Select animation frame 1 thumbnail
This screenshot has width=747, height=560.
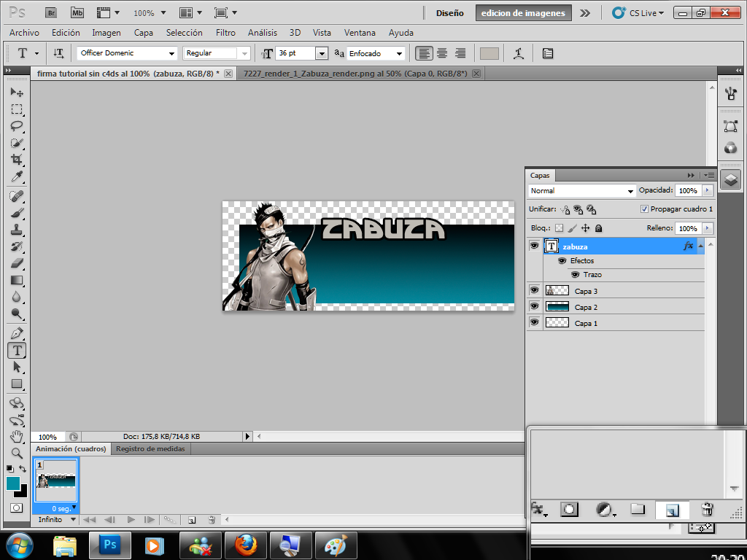pos(56,480)
